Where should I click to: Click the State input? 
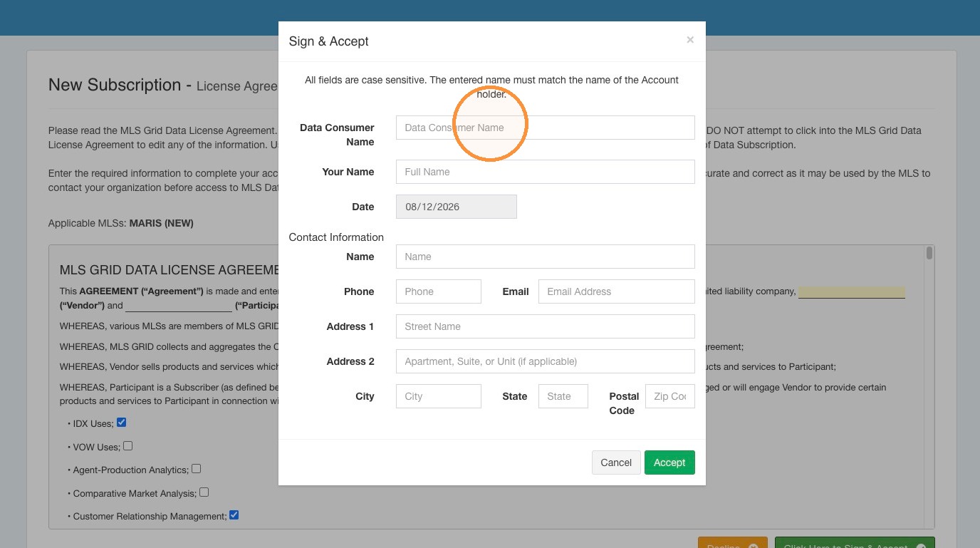(563, 396)
